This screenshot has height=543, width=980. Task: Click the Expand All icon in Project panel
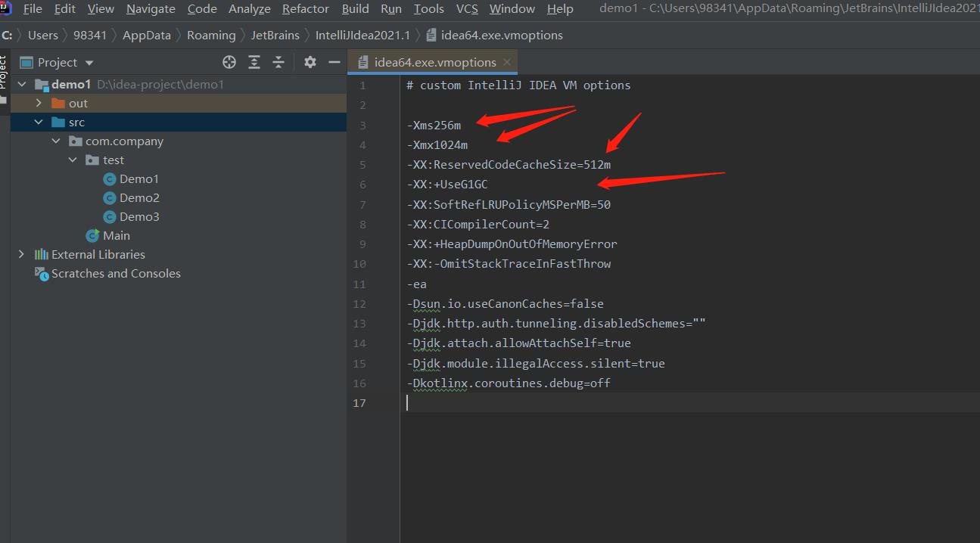tap(254, 62)
